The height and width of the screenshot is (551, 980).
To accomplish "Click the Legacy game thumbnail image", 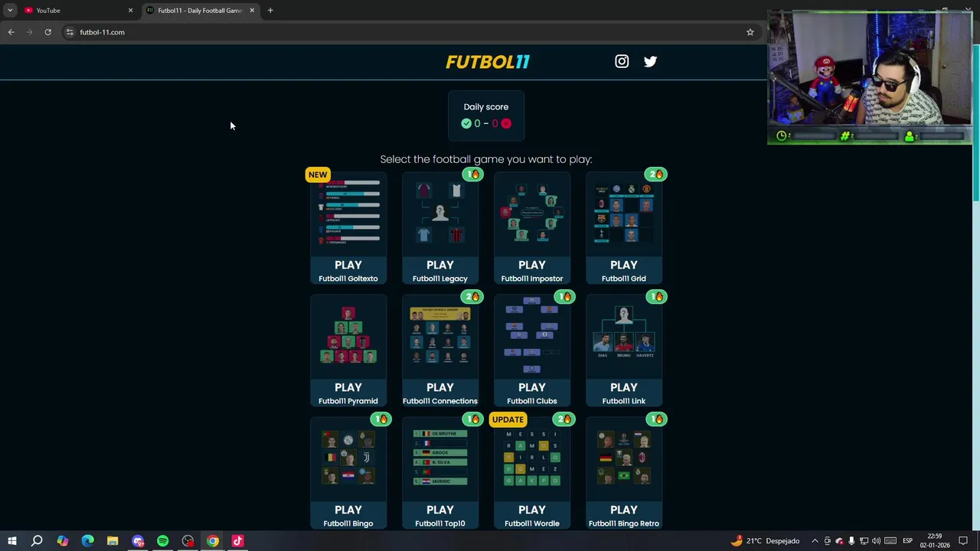I will pos(440,213).
